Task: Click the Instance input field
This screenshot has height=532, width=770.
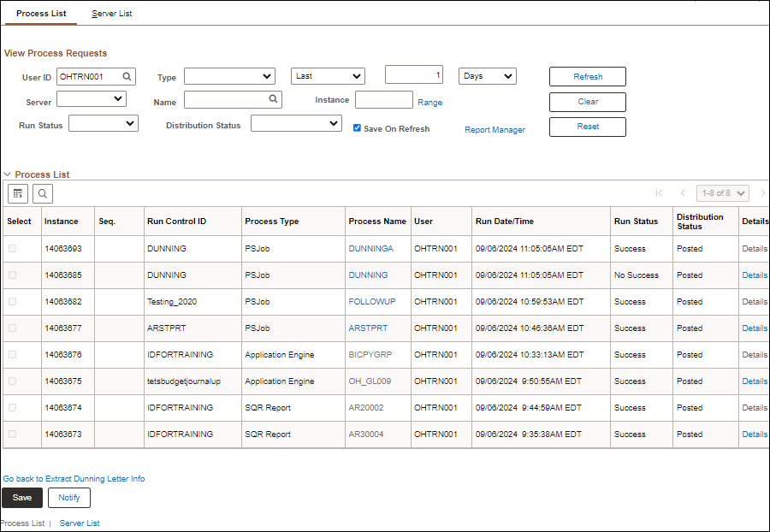Action: pos(383,100)
